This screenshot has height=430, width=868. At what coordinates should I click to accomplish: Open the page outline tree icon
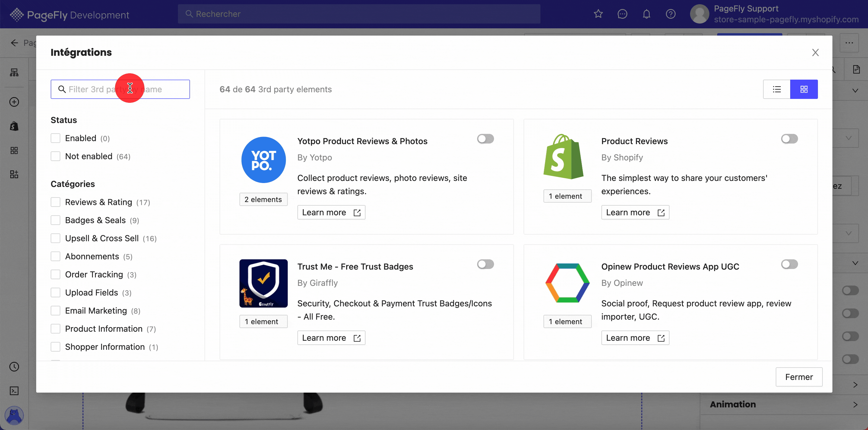tap(14, 72)
